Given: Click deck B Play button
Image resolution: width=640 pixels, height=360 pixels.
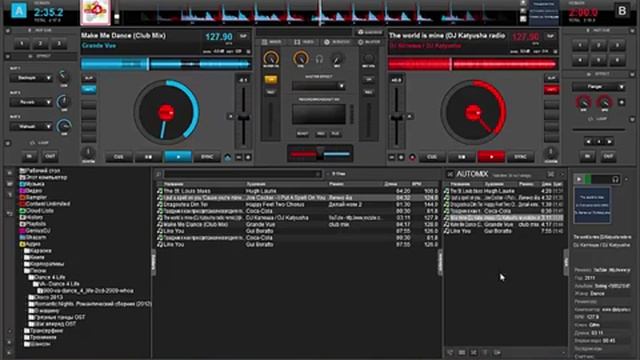Looking at the screenshot, I should [x=491, y=157].
